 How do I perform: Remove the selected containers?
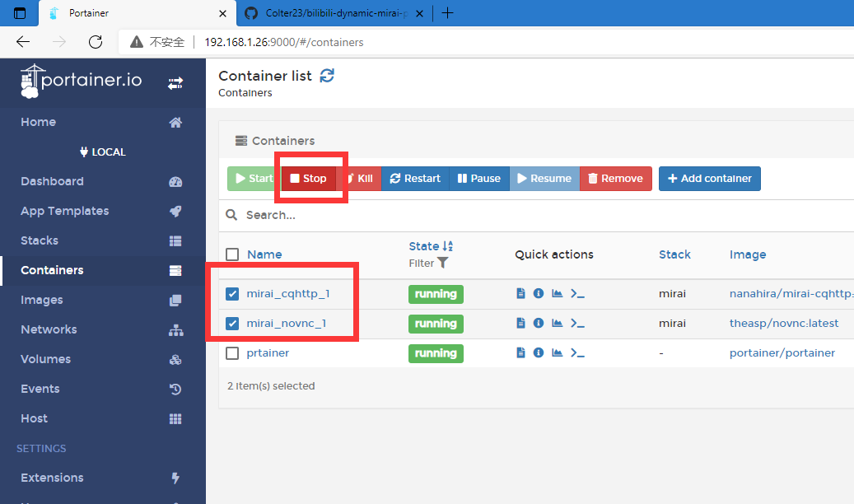click(616, 179)
